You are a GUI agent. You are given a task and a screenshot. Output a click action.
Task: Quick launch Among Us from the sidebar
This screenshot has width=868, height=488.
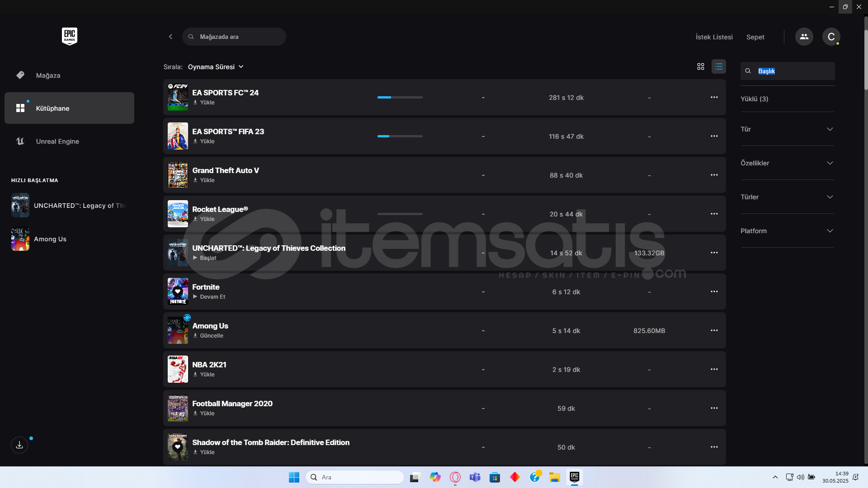click(x=39, y=239)
